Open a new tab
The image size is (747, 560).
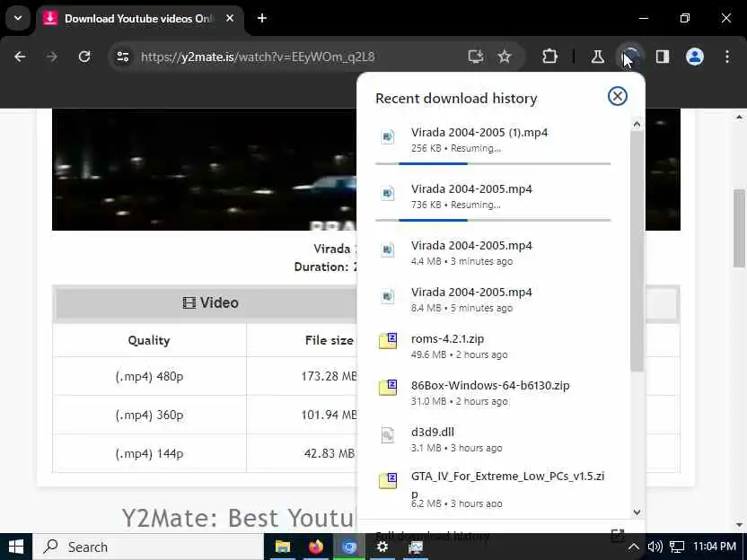tap(262, 19)
